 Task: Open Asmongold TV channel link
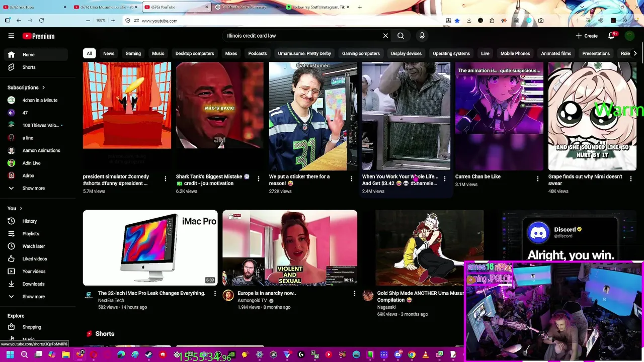click(253, 300)
